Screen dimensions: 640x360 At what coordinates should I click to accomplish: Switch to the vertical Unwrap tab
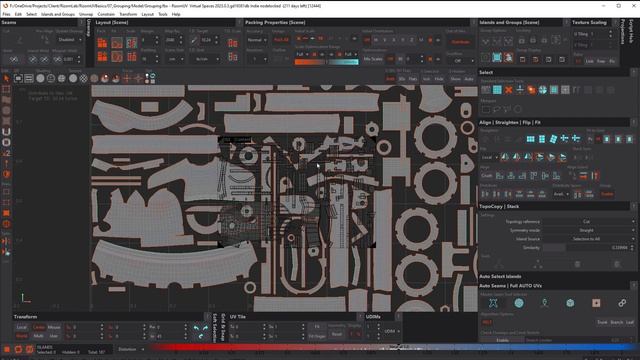tap(89, 28)
